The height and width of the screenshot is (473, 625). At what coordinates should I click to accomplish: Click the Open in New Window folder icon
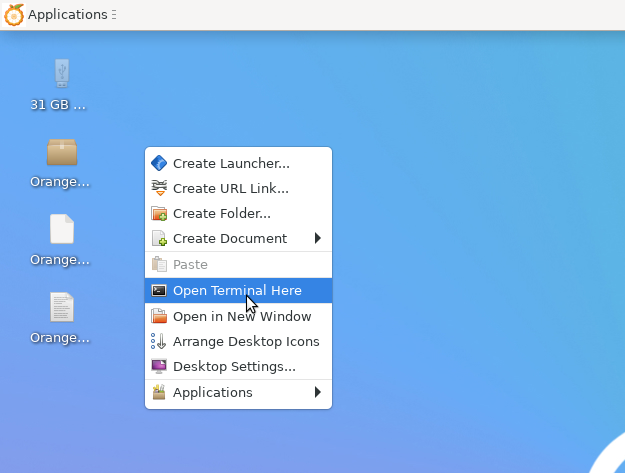click(159, 316)
